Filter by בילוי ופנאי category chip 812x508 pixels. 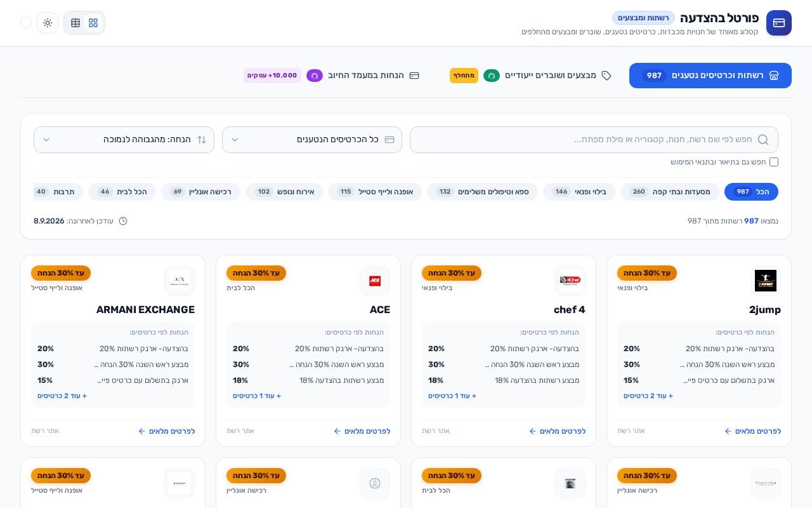579,192
